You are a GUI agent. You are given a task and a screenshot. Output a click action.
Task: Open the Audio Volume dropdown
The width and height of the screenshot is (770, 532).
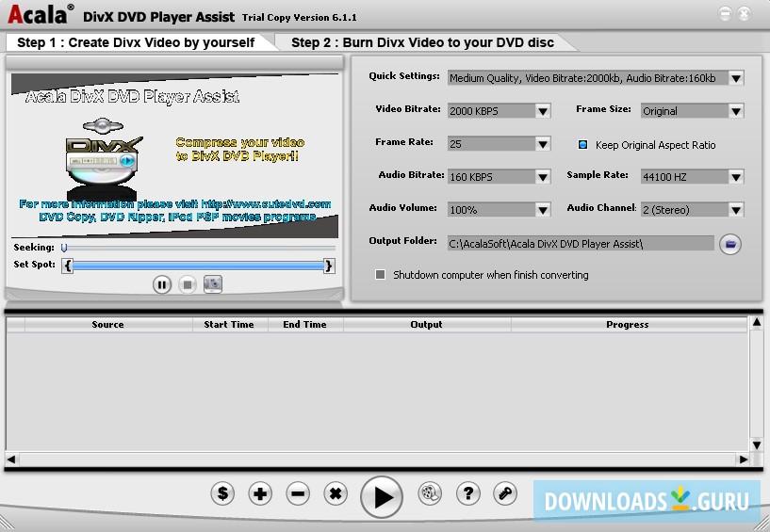(543, 210)
